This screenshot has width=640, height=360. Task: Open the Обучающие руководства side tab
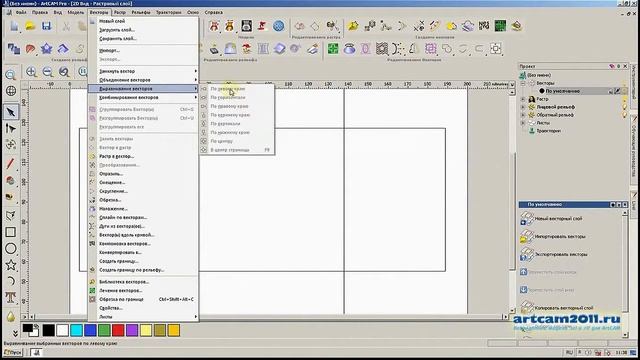(x=634, y=150)
